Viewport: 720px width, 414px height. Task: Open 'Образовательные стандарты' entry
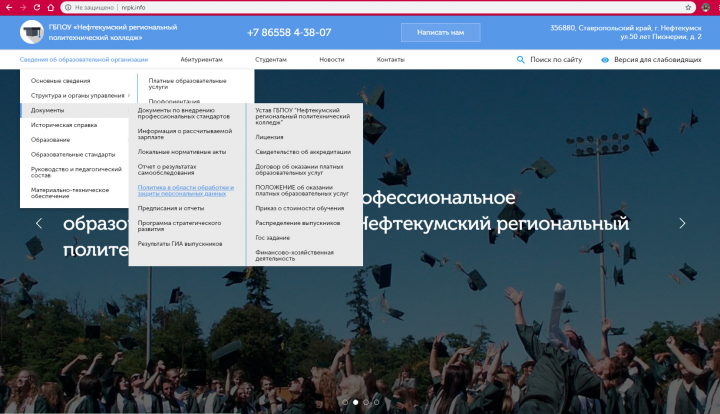click(74, 154)
